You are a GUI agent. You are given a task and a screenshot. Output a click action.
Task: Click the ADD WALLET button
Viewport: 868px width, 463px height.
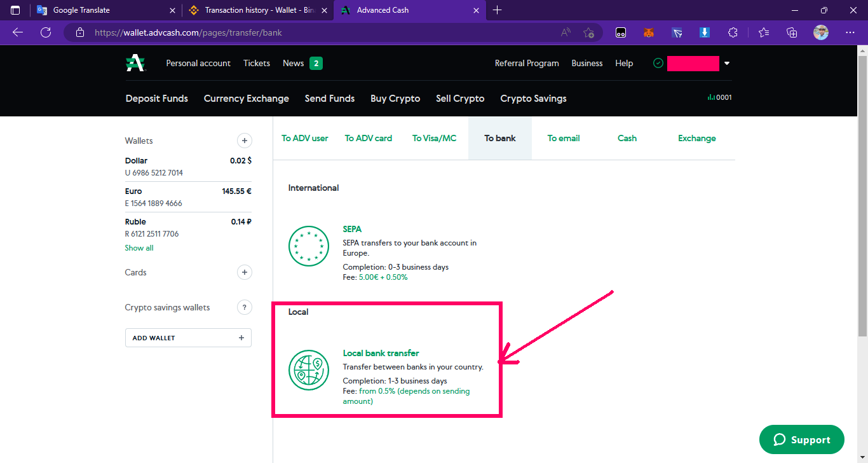[188, 338]
